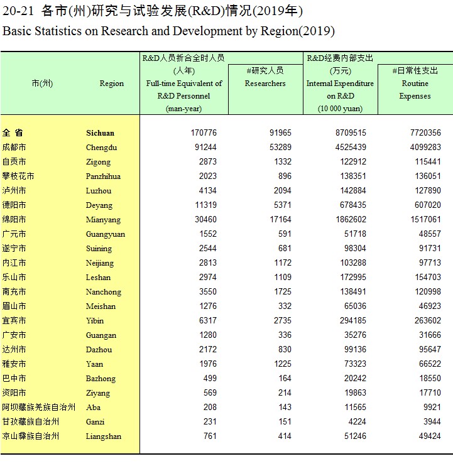453x476 pixels.
Task: Click Chengdu's routine expenses 4099283
Action: (x=425, y=148)
